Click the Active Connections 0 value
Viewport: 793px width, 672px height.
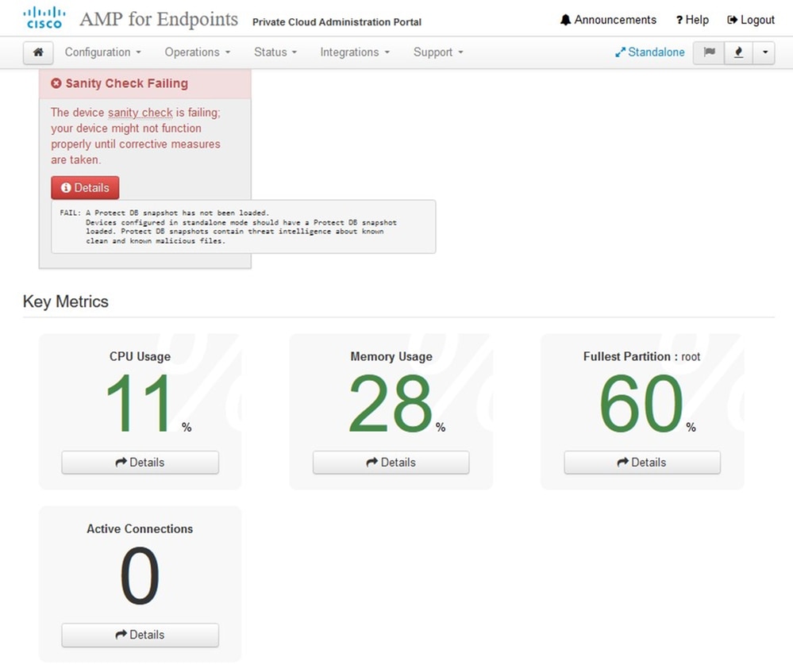(x=140, y=575)
